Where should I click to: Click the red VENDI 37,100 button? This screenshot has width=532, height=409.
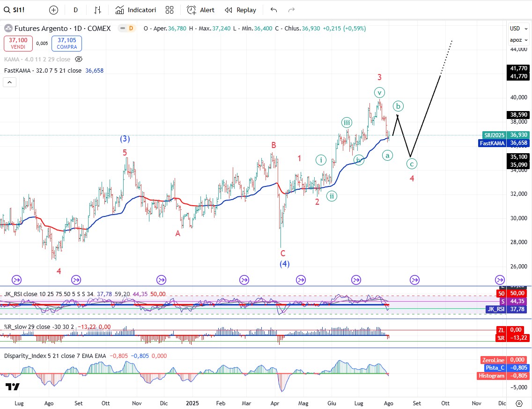pyautogui.click(x=18, y=44)
